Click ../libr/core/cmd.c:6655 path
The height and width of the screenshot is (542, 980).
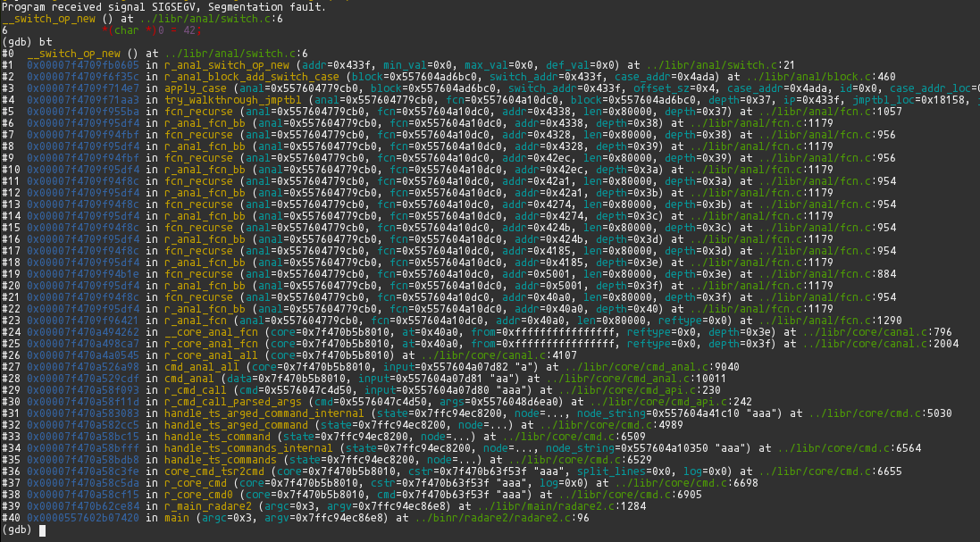[830, 471]
